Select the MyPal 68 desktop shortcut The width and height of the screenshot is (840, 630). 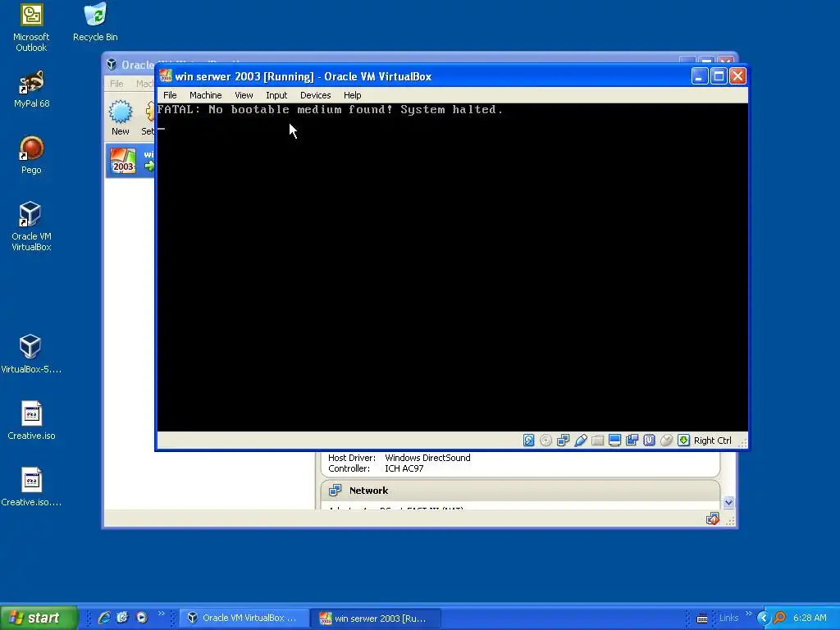(31, 89)
